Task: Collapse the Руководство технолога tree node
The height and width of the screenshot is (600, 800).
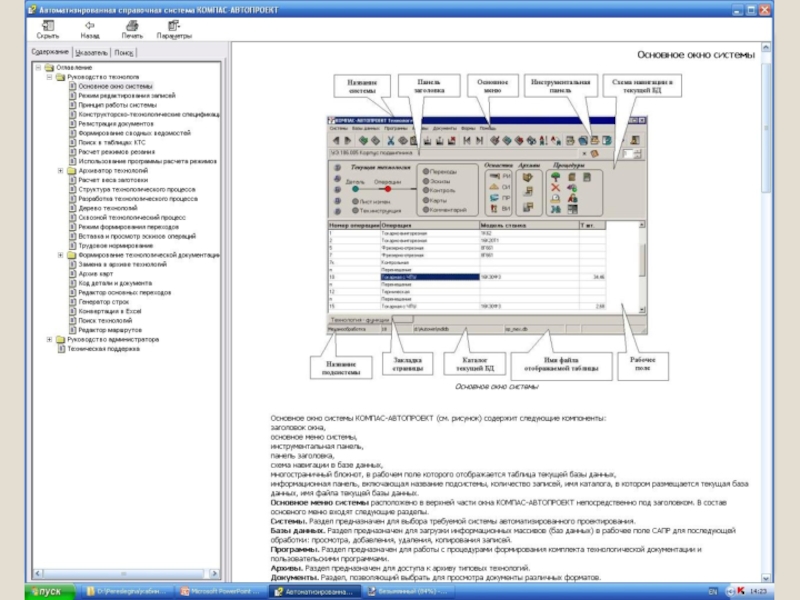Action: point(49,77)
